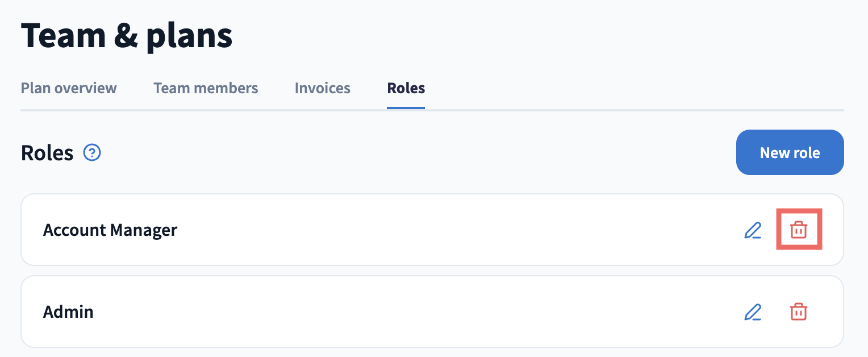Click the Account Manager role name

pos(110,230)
